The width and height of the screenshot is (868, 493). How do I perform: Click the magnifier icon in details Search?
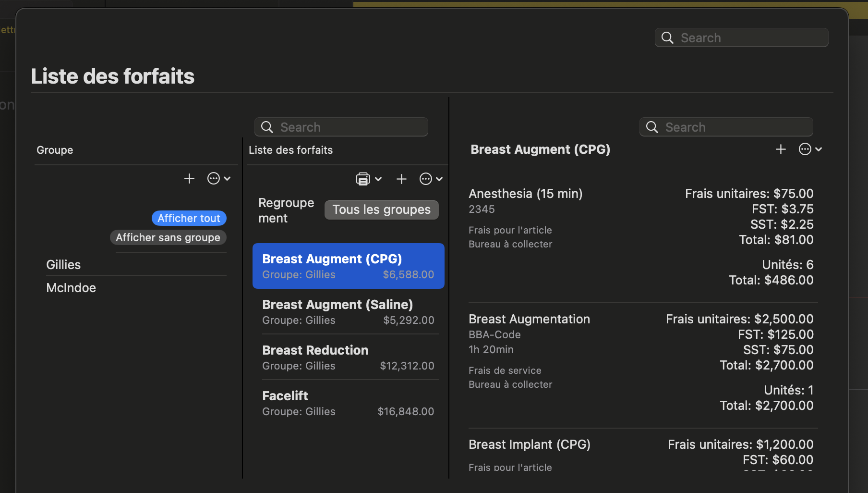pyautogui.click(x=652, y=127)
